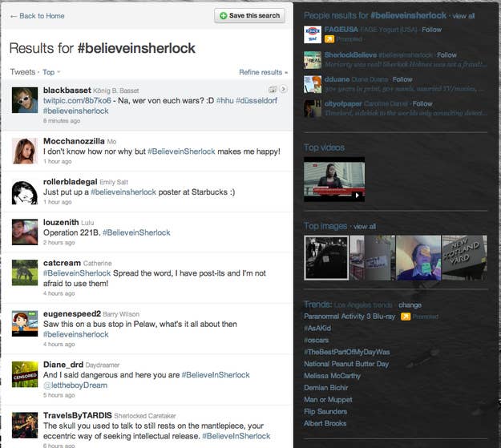Open TravelsByTARDIS avatar
Image resolution: width=501 pixels, height=448 pixels.
point(25,425)
